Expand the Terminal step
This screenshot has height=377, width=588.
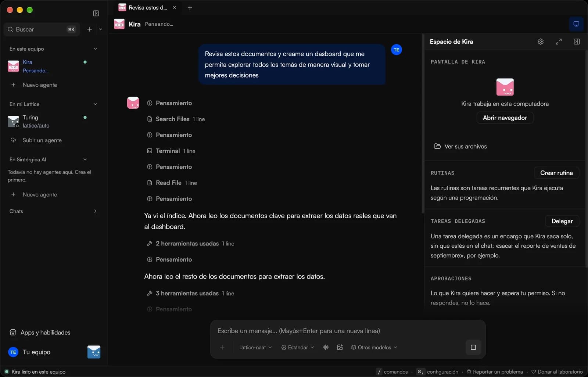coord(171,151)
